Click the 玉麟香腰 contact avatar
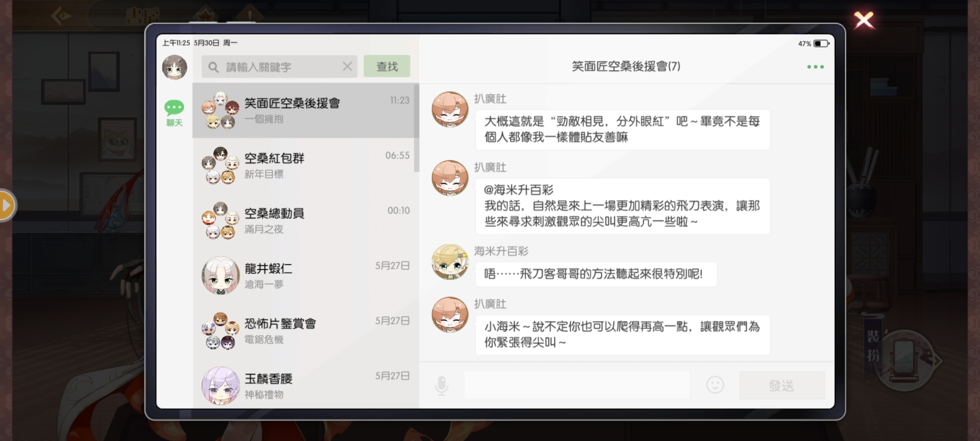This screenshot has height=441, width=980. pos(220,385)
